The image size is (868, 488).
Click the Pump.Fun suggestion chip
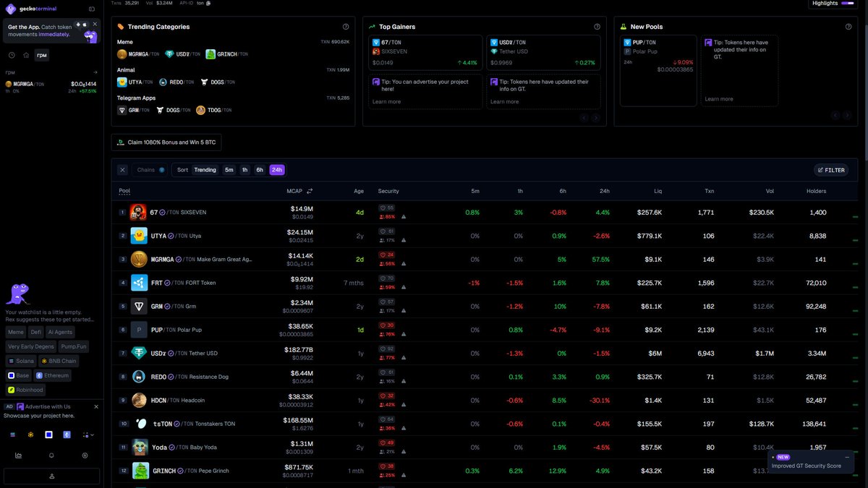[74, 346]
